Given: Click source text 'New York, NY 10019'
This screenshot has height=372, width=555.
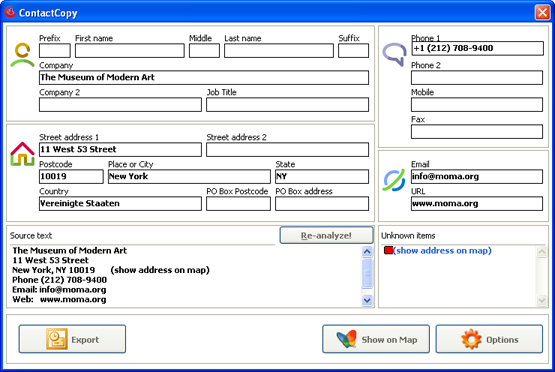Looking at the screenshot, I should (x=53, y=270).
